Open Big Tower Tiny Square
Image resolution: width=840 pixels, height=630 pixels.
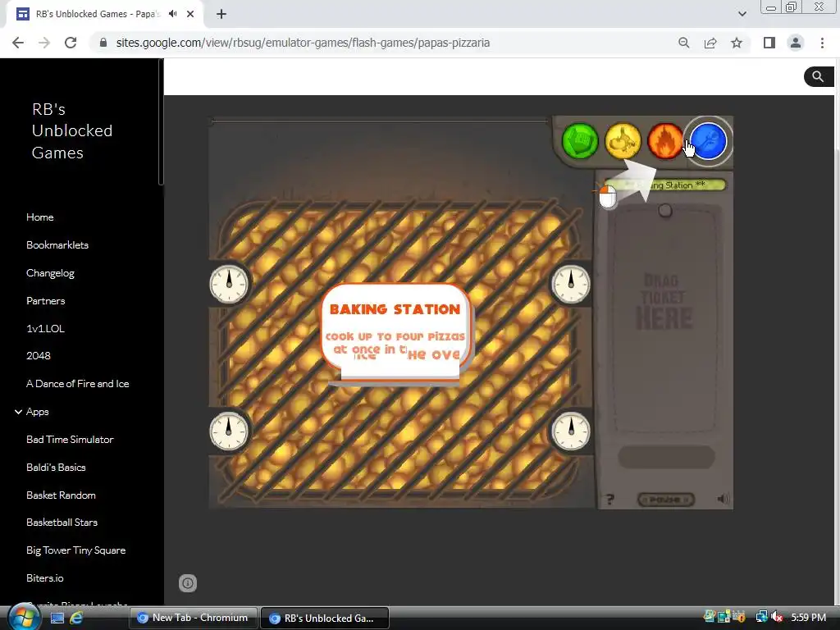[75, 550]
